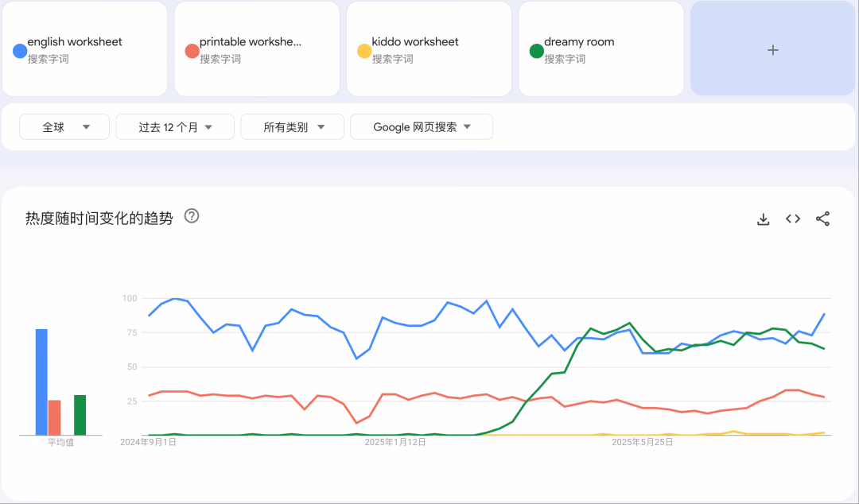Open the 过去 12 个月 time range dropdown
The width and height of the screenshot is (859, 504).
click(175, 127)
